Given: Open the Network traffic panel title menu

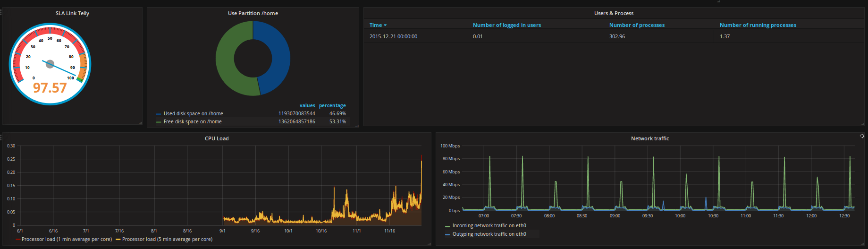Looking at the screenshot, I should pos(650,138).
